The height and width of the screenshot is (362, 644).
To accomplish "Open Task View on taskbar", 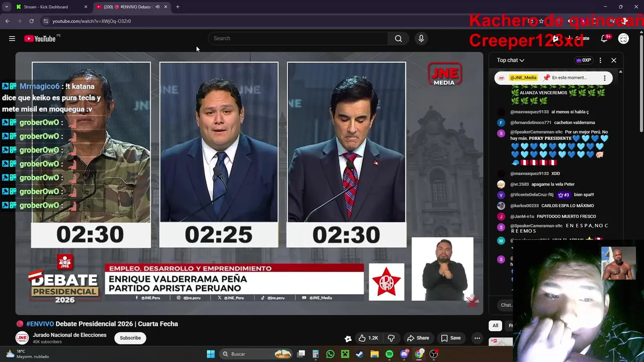I will [301, 354].
